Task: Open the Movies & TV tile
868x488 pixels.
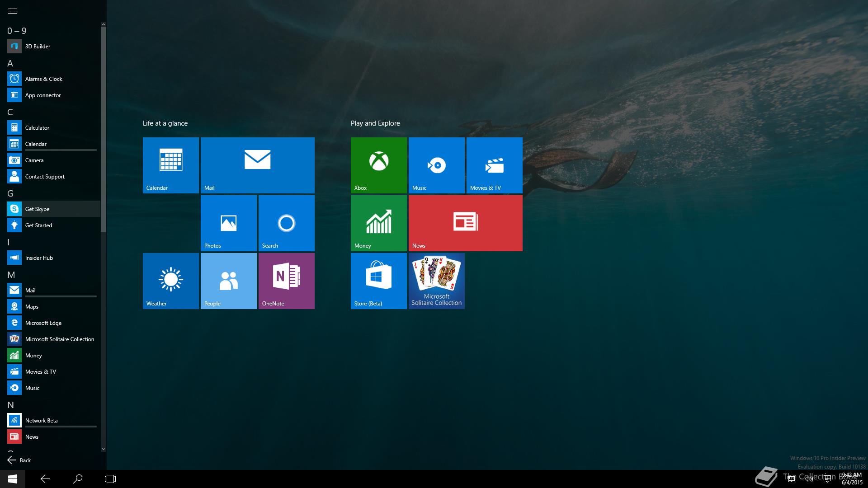Action: (x=495, y=165)
